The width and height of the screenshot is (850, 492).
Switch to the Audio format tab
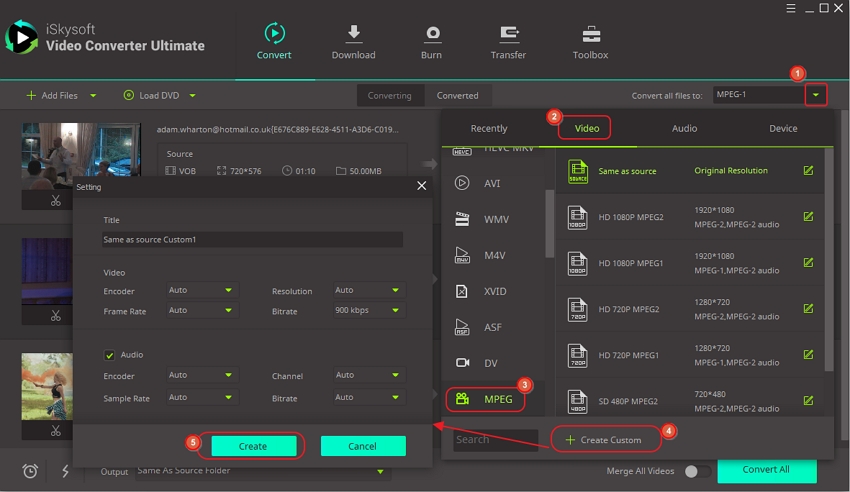coord(684,128)
